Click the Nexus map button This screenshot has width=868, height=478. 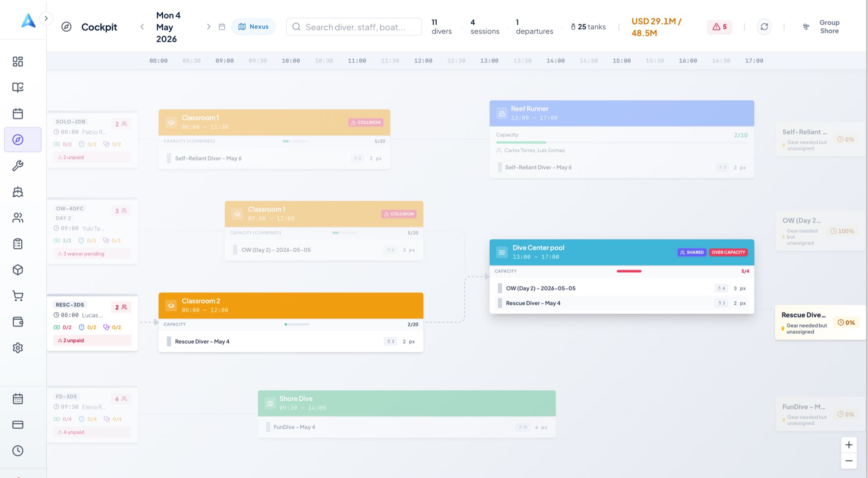[253, 27]
